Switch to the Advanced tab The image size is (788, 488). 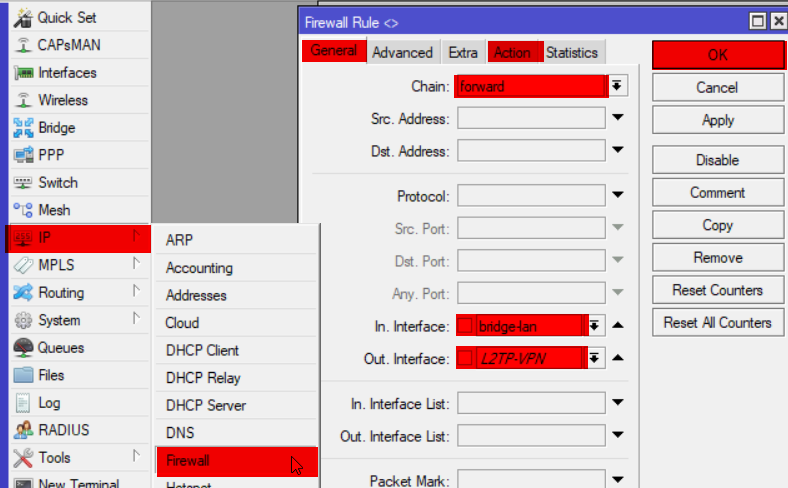tap(402, 52)
